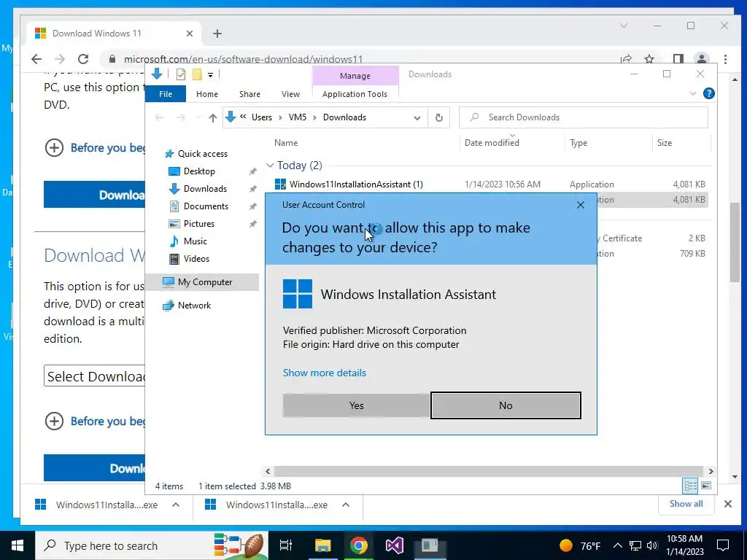The image size is (747, 560).
Task: Expand the ribbon with the chevron
Action: (x=693, y=93)
